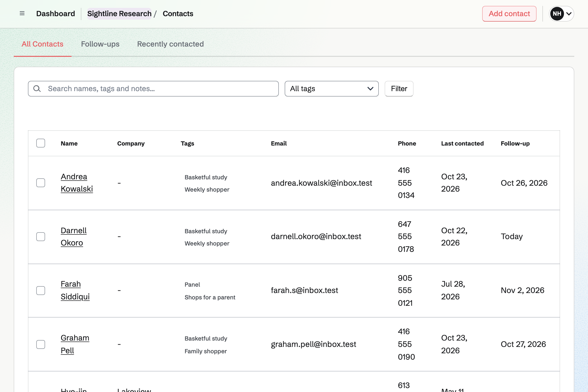Image resolution: width=588 pixels, height=392 pixels.
Task: Check the Darnell Okoro row checkbox
Action: pos(40,236)
